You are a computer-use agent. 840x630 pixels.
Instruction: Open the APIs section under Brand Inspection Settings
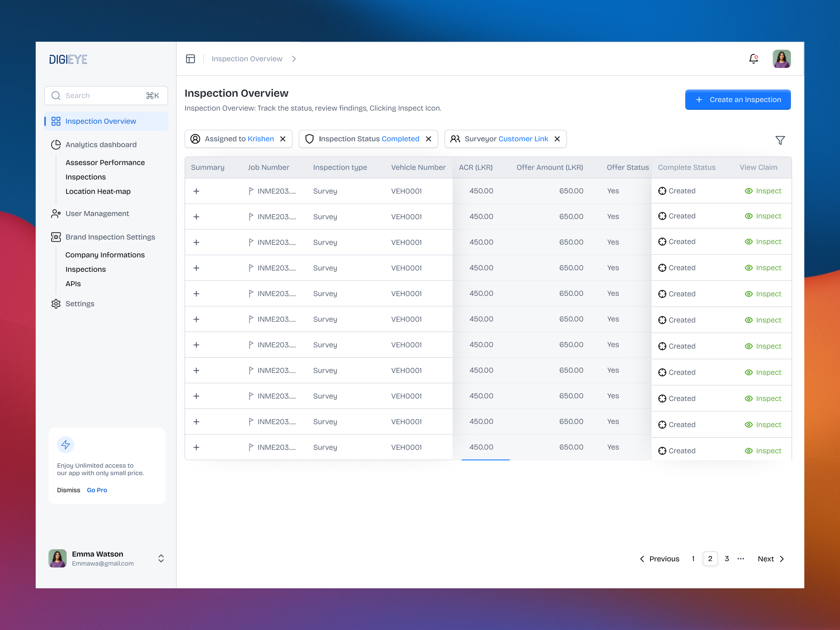(x=73, y=283)
